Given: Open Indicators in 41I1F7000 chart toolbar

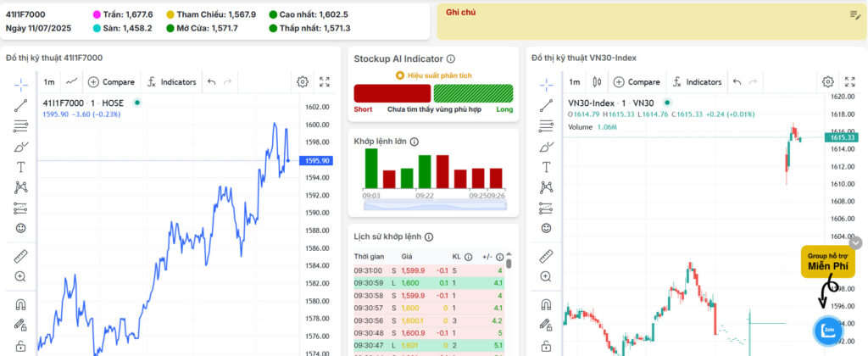Looking at the screenshot, I should [x=171, y=82].
